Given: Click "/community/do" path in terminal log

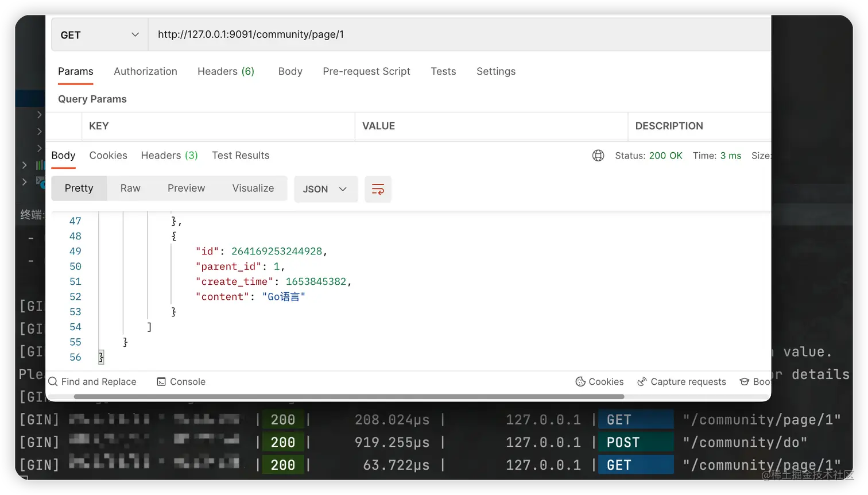Looking at the screenshot, I should click(745, 442).
